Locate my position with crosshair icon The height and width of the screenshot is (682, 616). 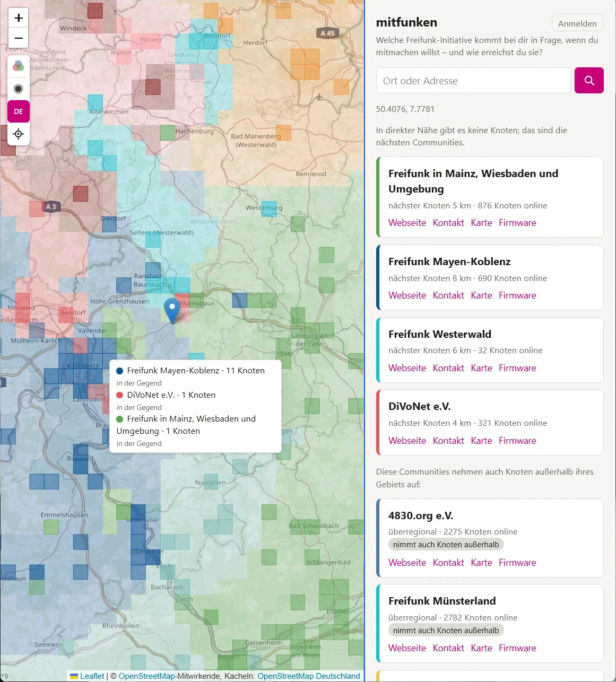pos(19,134)
